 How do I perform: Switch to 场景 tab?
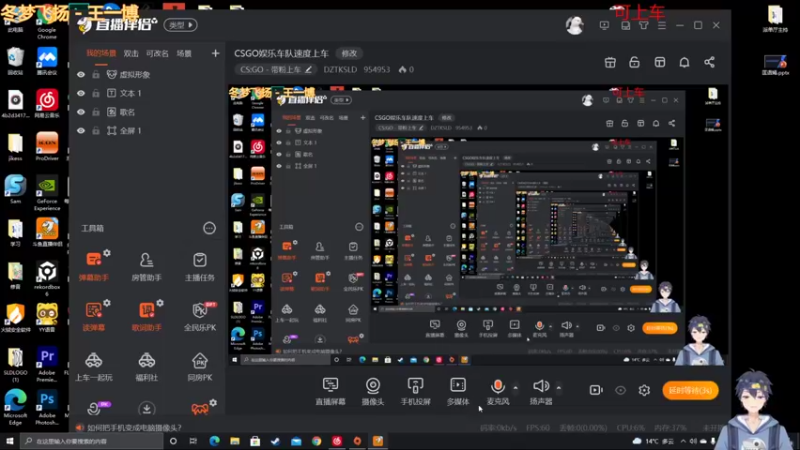pyautogui.click(x=184, y=53)
